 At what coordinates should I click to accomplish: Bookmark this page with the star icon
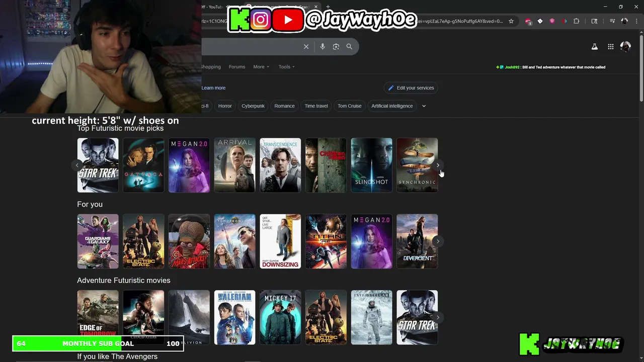[x=511, y=21]
